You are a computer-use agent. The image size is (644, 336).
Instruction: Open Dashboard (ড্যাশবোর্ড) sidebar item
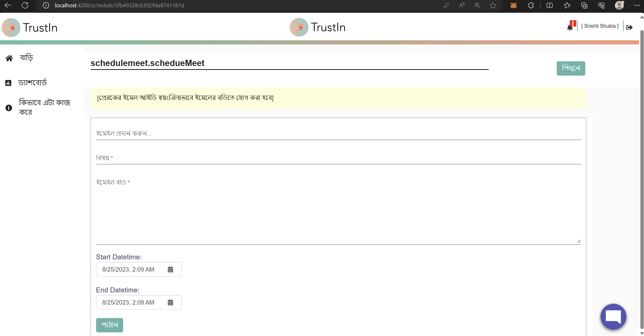click(x=32, y=83)
